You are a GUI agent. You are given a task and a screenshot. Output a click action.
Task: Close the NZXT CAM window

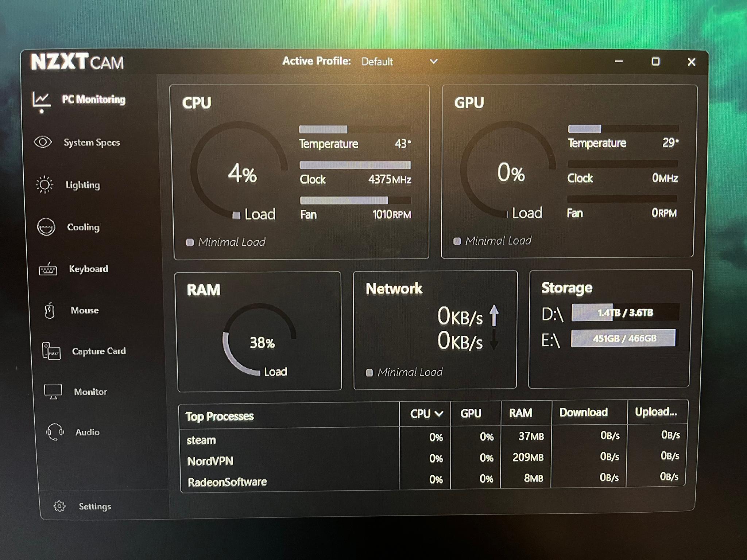[x=691, y=62]
